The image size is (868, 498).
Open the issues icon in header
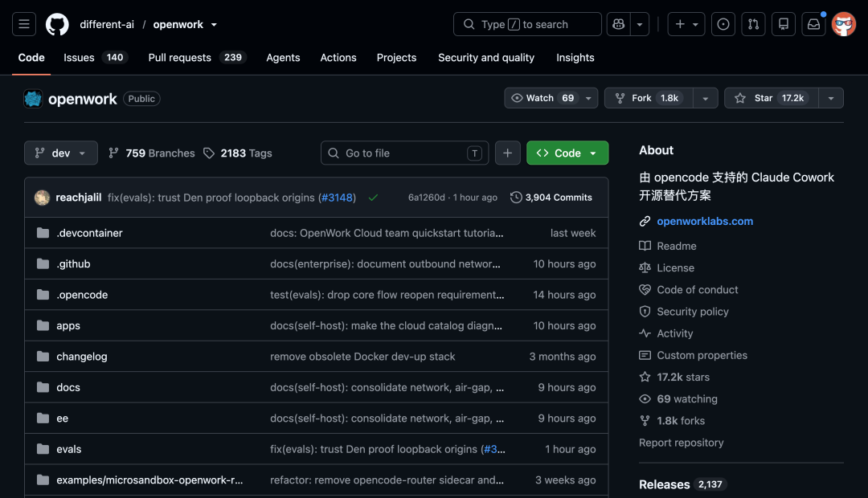coord(723,24)
